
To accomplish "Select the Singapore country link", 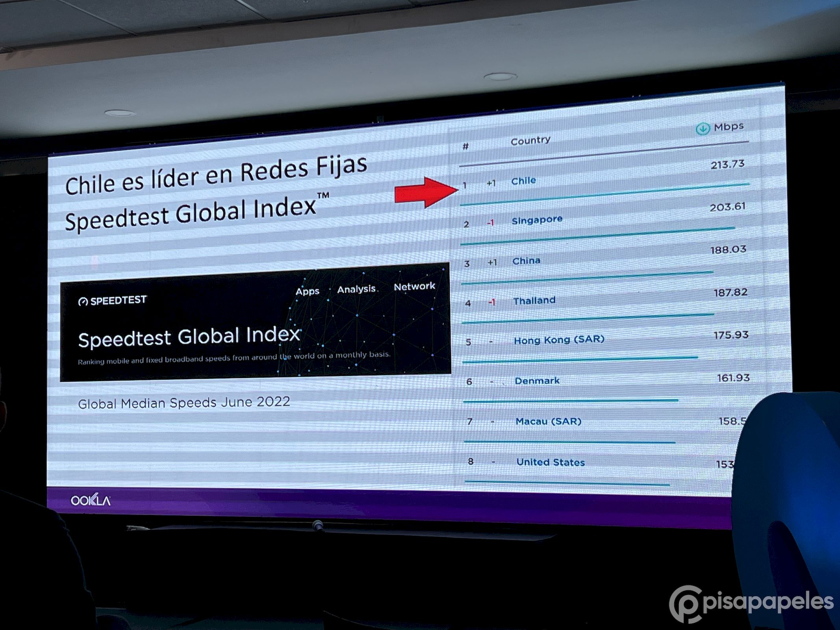I will [537, 220].
